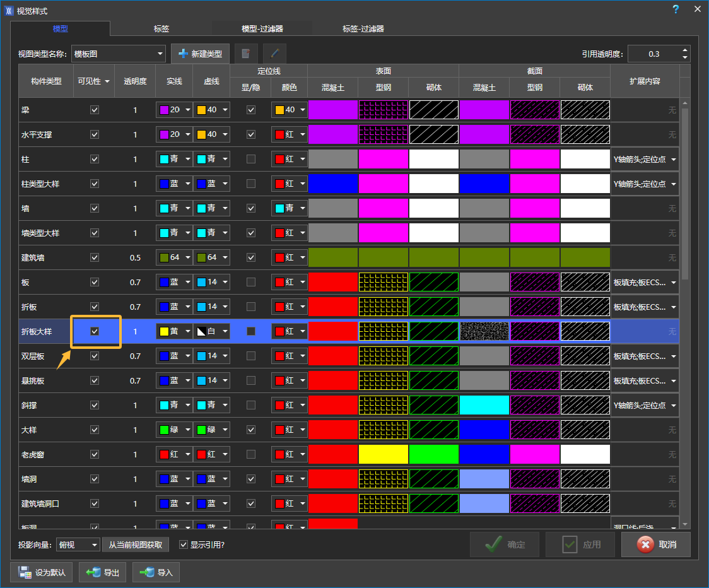Click the 从当前视图获取 button
Screen dimensions: 709x588
136,544
